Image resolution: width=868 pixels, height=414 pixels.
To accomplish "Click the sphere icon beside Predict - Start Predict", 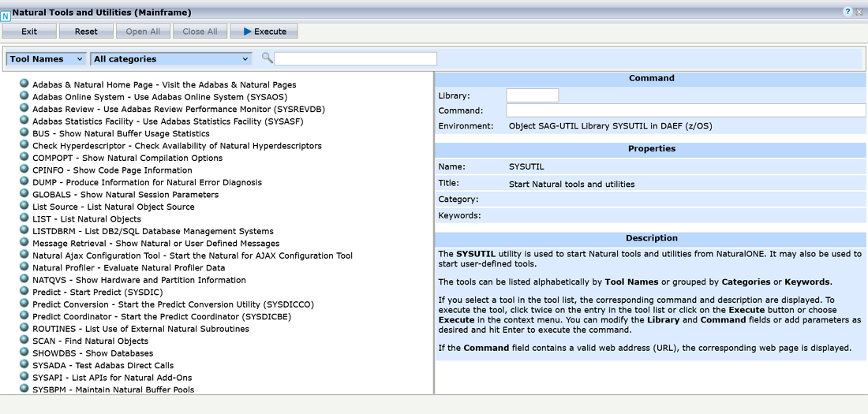I will 24,291.
